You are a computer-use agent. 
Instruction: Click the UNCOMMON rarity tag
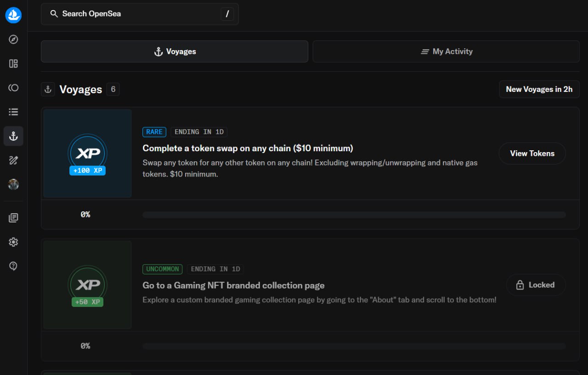click(163, 269)
